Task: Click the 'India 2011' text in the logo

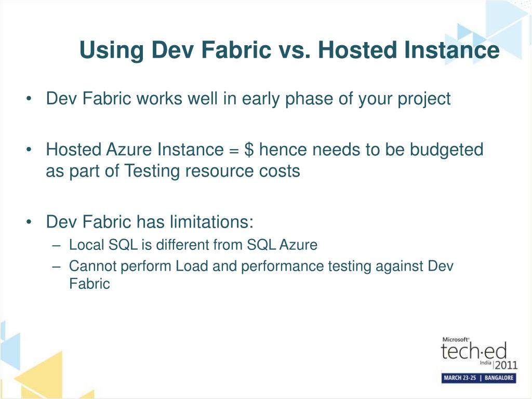Action: coord(499,365)
